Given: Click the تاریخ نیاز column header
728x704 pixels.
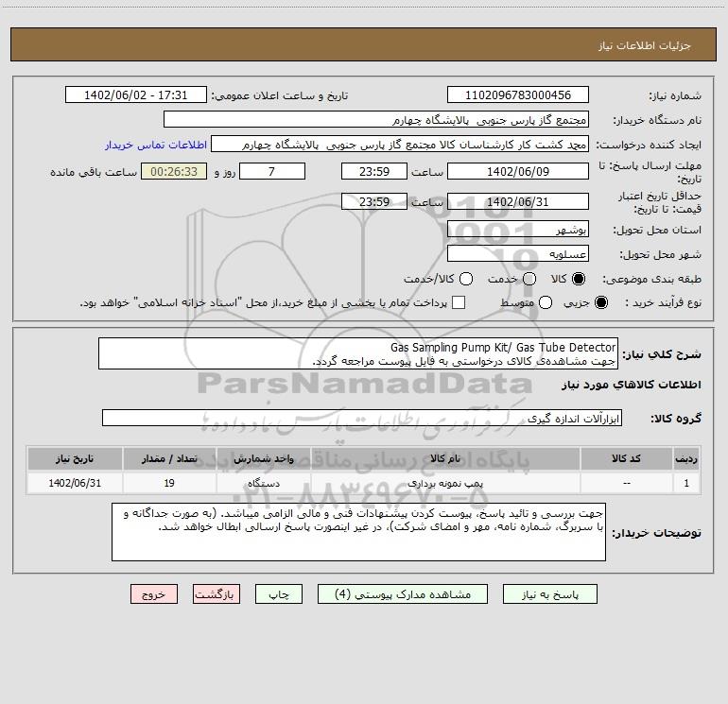Looking at the screenshot, I should click(x=75, y=458).
